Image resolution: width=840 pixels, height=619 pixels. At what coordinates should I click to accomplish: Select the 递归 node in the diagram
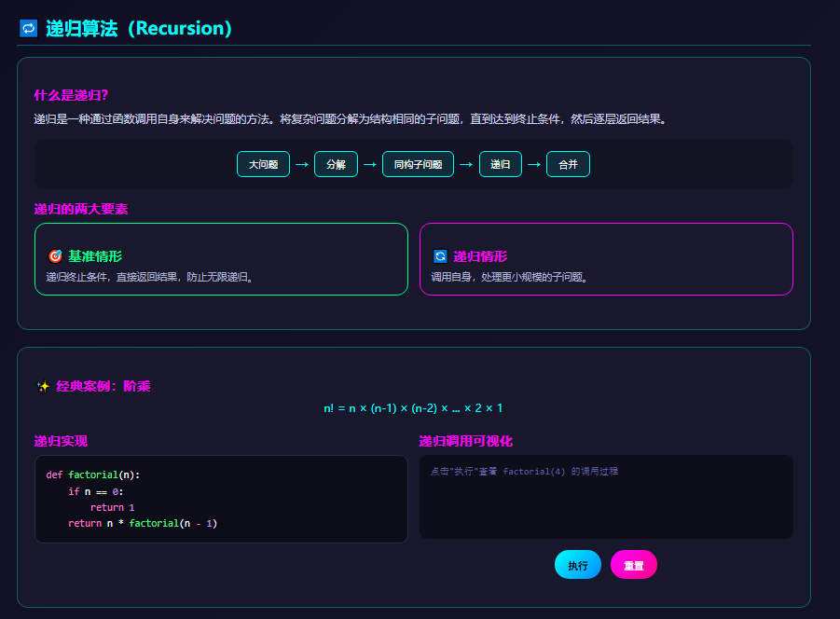point(500,163)
